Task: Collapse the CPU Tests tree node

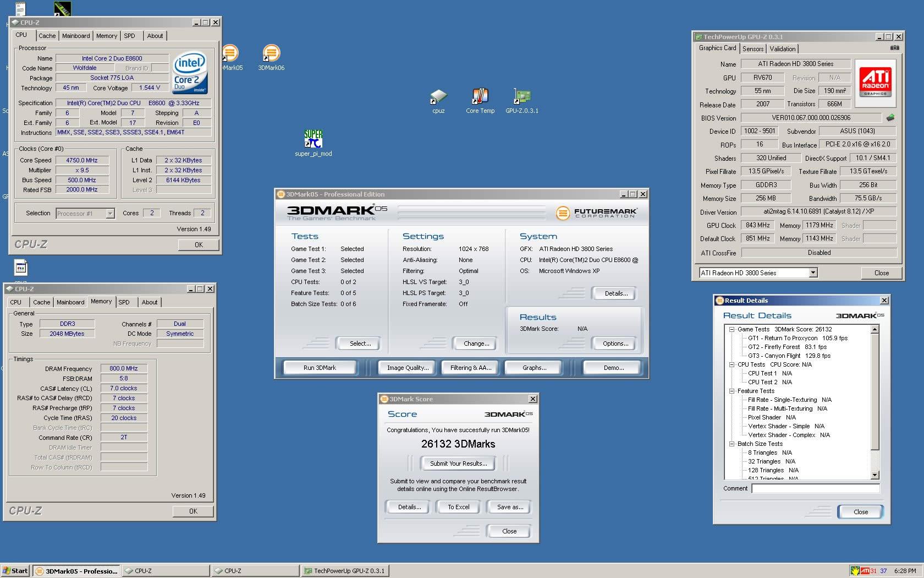Action: (x=732, y=364)
